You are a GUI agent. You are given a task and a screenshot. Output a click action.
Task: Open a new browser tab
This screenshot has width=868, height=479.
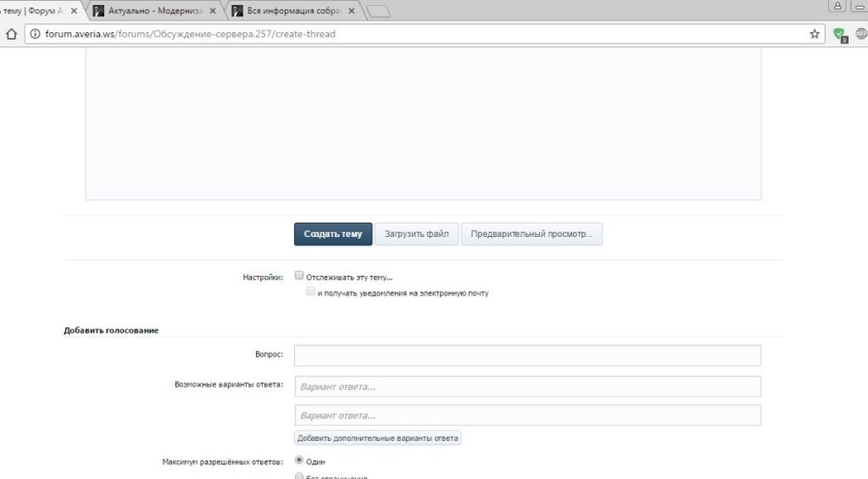pyautogui.click(x=378, y=11)
